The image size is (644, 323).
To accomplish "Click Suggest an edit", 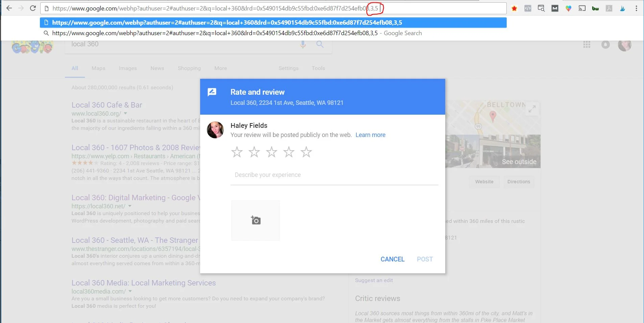I will 374,280.
